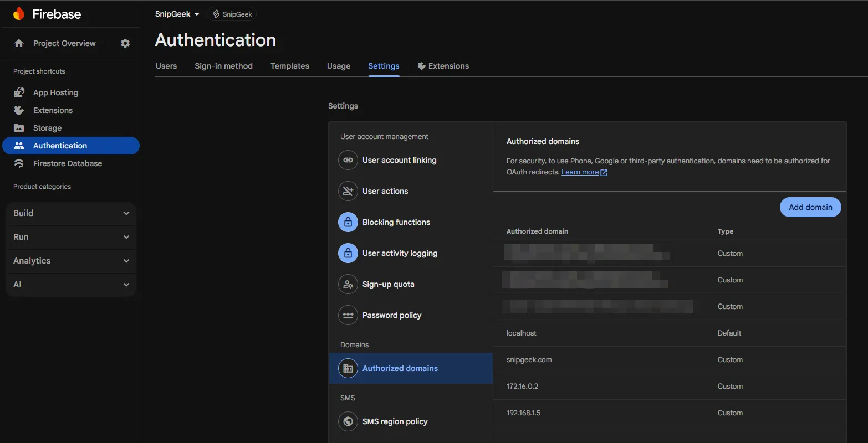Image resolution: width=868 pixels, height=443 pixels.
Task: Open SMS region policy settings
Action: (x=395, y=421)
